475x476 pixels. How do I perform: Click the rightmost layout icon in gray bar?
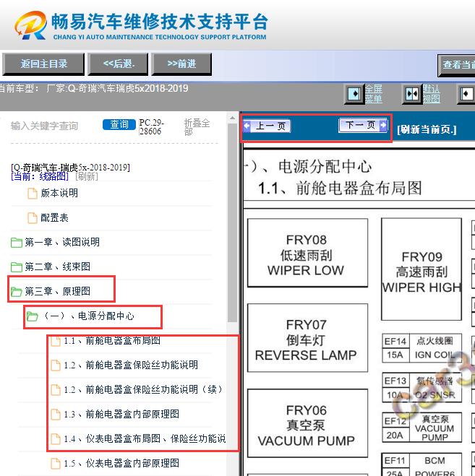click(x=466, y=94)
